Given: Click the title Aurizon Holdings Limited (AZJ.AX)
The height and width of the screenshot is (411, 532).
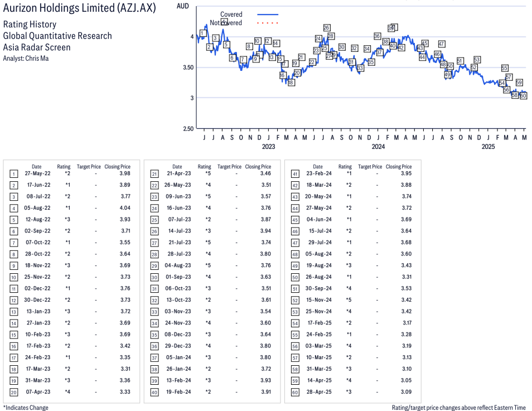Looking at the screenshot, I should coord(79,8).
